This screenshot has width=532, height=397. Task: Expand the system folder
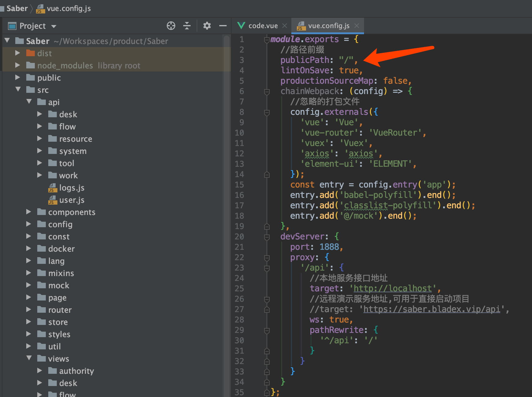(40, 151)
